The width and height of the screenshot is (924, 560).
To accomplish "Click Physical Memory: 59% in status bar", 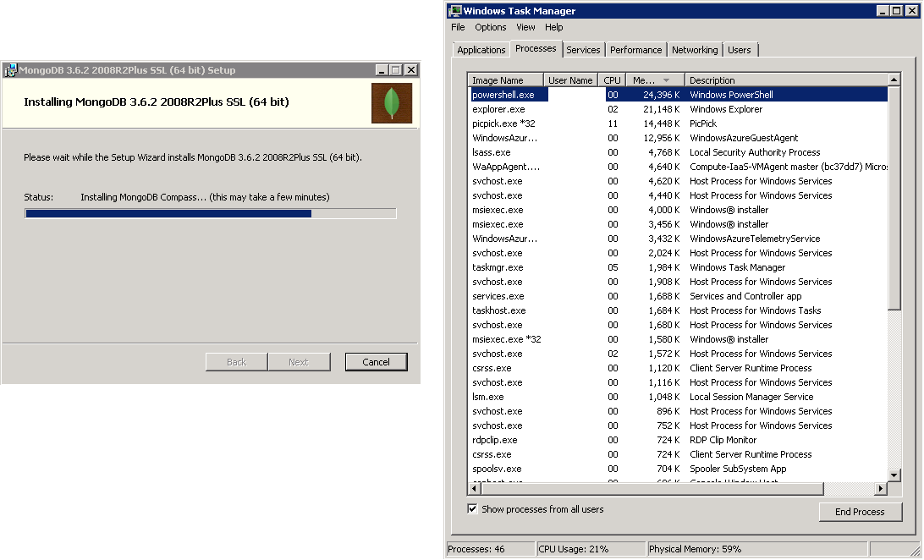I will 695,549.
